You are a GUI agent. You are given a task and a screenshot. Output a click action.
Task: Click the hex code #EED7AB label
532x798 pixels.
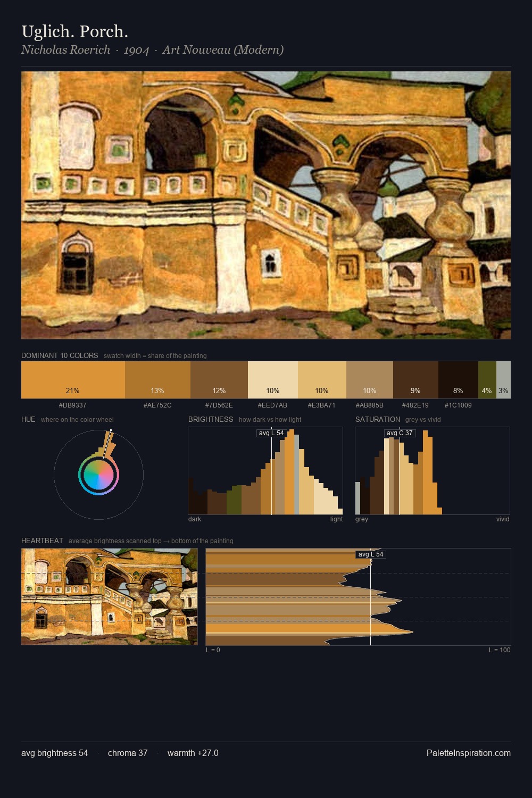272,405
